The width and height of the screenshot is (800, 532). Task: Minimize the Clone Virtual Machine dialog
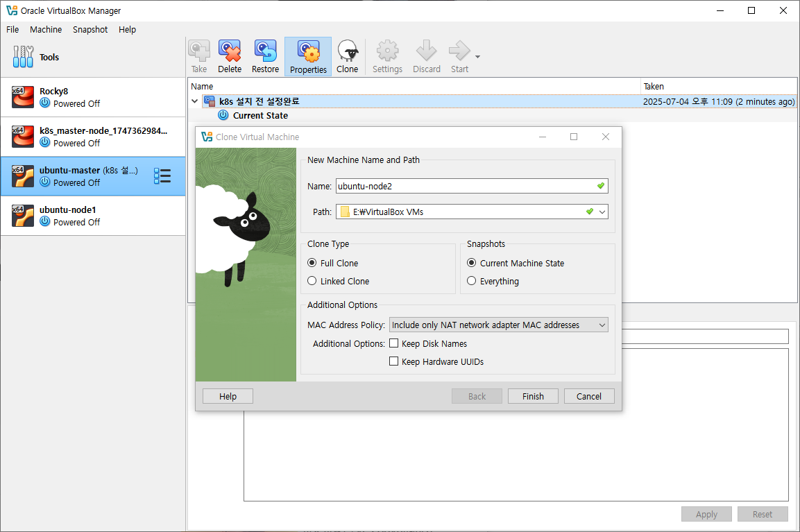coord(543,137)
